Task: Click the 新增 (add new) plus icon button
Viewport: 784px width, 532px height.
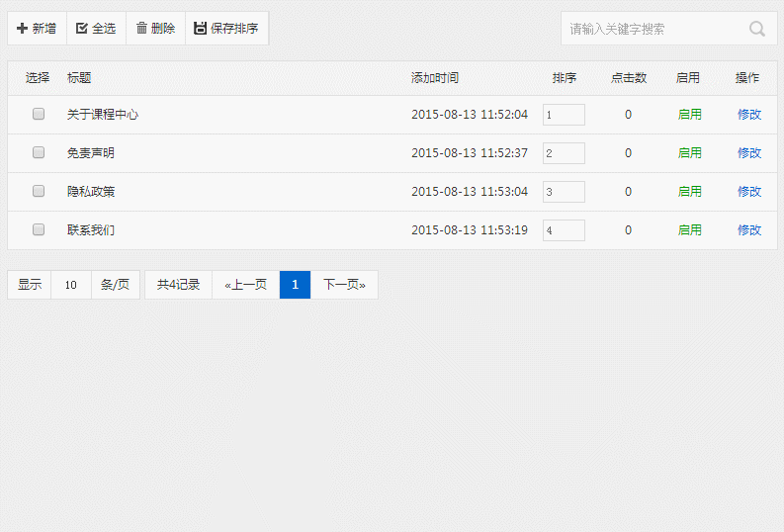Action: pos(37,29)
